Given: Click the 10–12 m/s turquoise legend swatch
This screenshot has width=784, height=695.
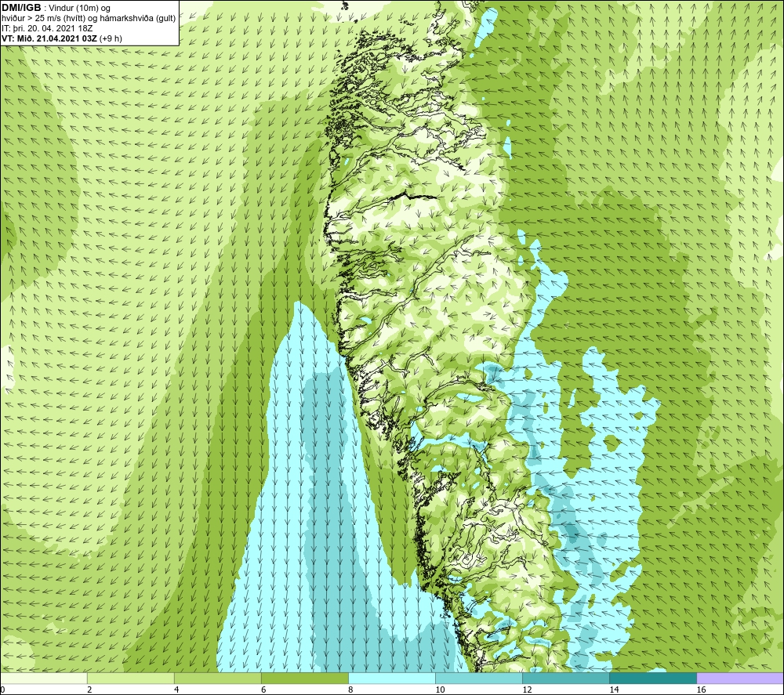Looking at the screenshot, I should click(478, 678).
